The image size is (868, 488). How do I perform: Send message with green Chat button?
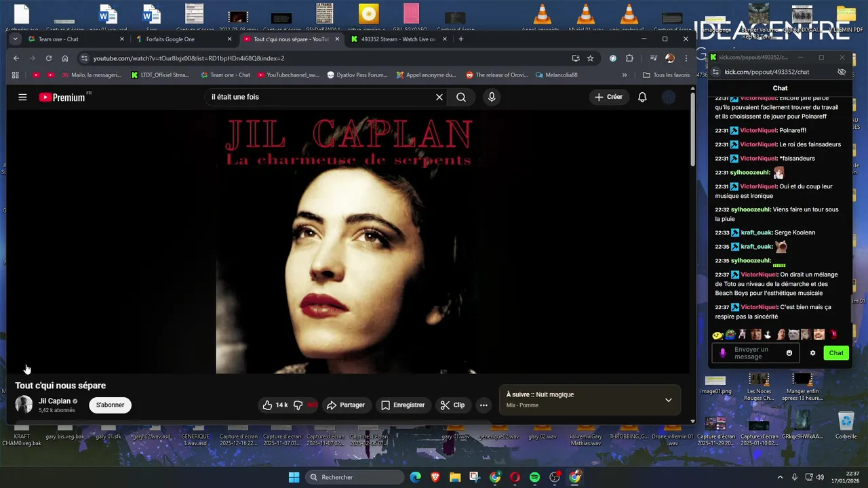point(836,353)
